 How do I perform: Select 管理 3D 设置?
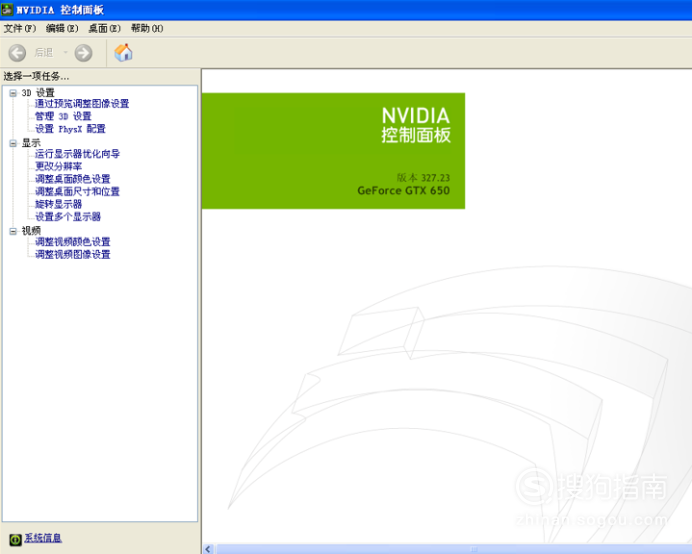63,116
